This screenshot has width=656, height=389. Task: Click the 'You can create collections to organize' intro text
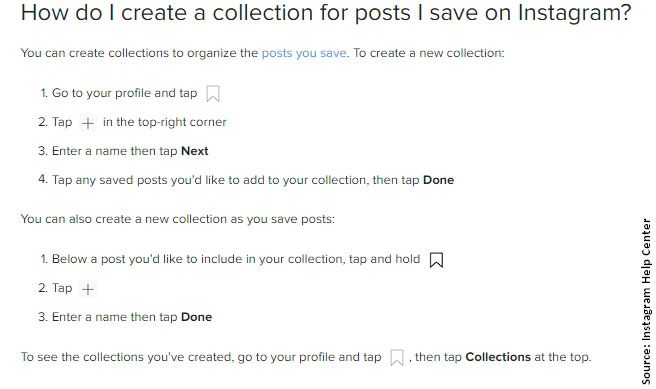[263, 53]
